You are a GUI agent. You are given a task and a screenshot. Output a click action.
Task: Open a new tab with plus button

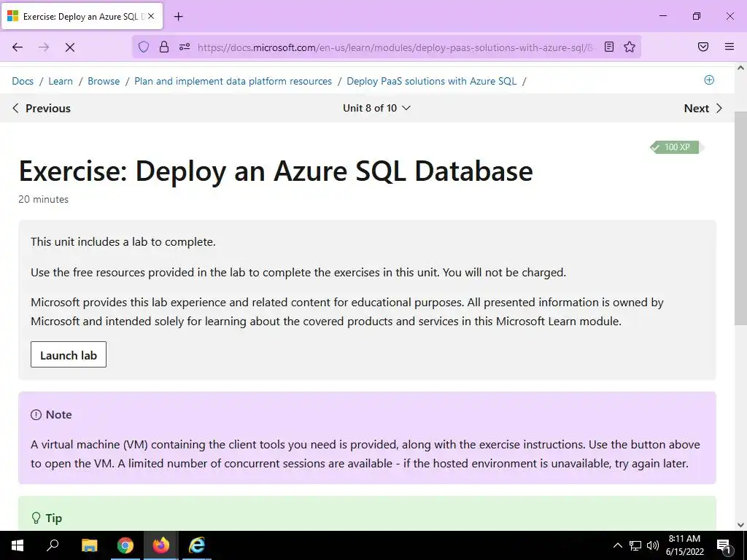pyautogui.click(x=178, y=16)
